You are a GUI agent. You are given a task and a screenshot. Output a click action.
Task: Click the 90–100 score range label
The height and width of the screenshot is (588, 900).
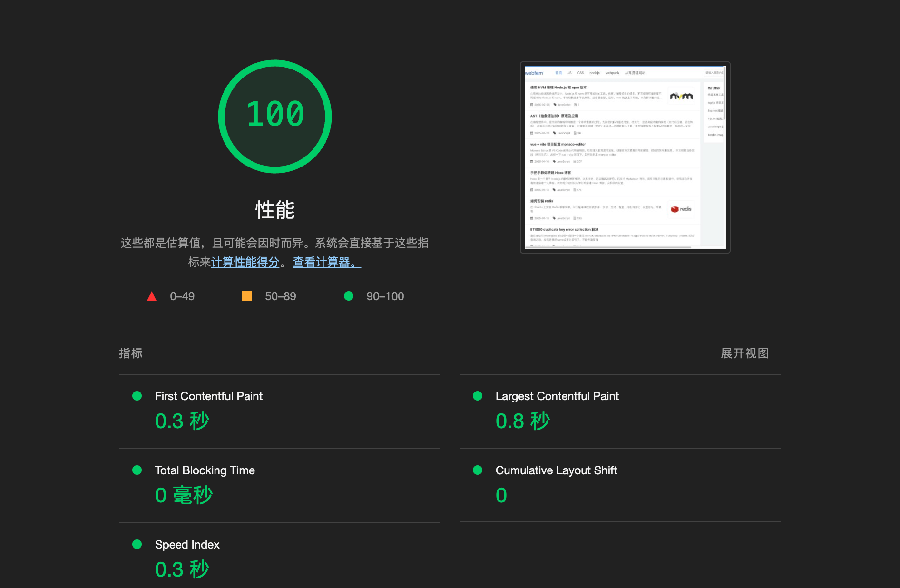tap(385, 296)
